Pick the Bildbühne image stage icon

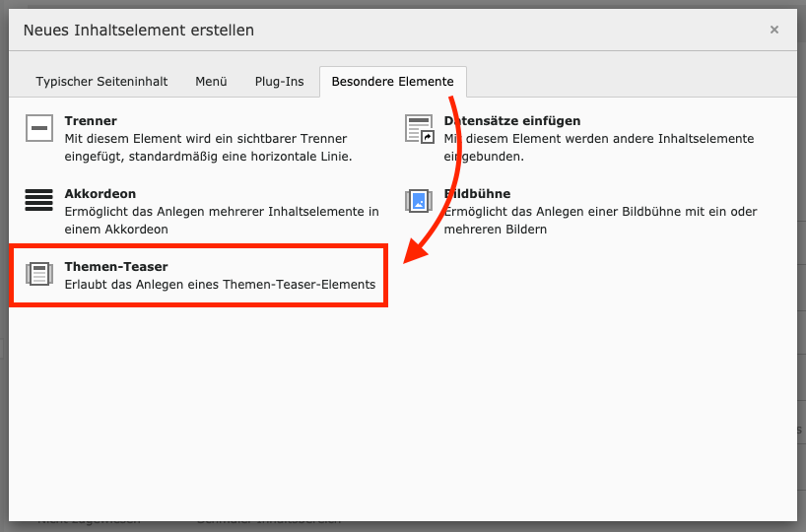point(419,201)
